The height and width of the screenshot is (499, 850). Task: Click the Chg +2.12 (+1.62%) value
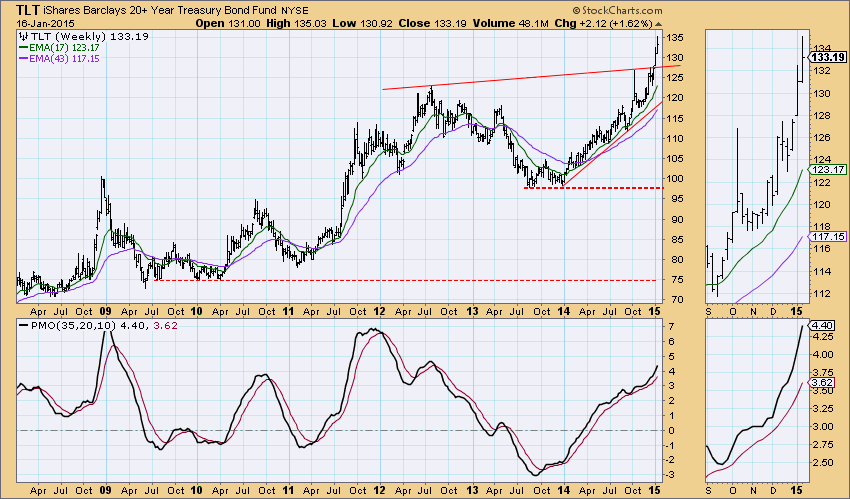point(603,23)
